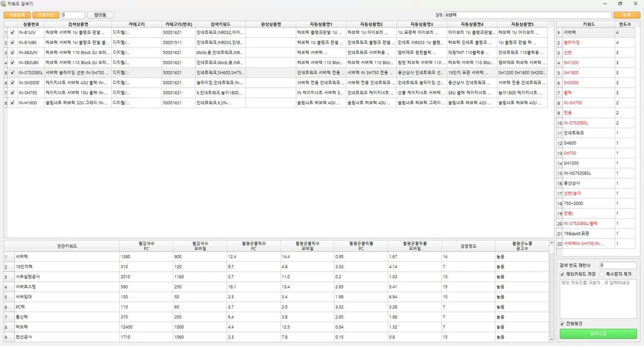This screenshot has height=346, width=644.
Task: Focus the 검색 빈도 제한수 field
Action: [618, 265]
